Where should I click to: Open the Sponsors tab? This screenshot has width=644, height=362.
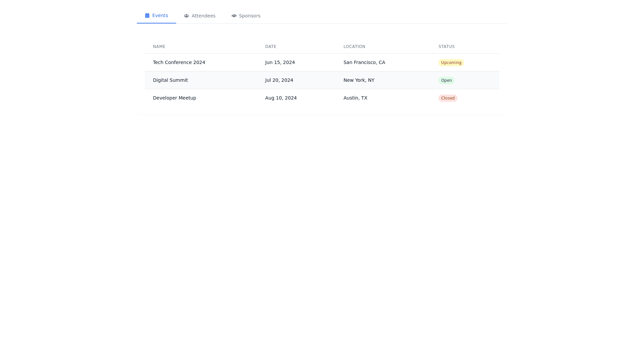tap(250, 16)
